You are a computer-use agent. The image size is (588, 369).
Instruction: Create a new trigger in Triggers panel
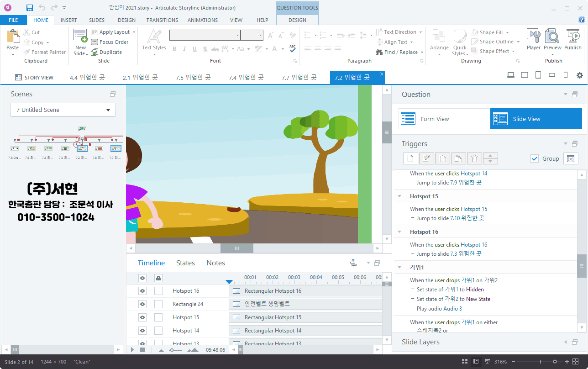point(410,158)
